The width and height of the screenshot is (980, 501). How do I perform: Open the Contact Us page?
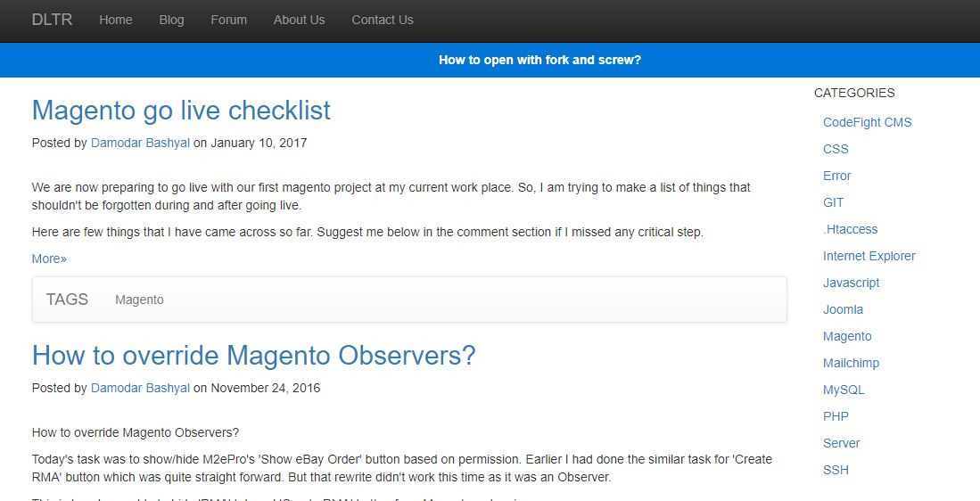pyautogui.click(x=383, y=20)
